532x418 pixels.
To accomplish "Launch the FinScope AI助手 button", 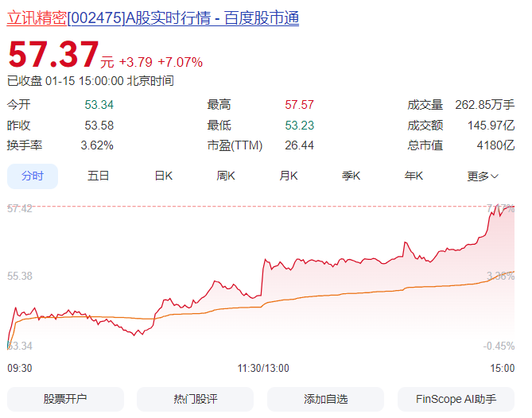I will click(456, 399).
